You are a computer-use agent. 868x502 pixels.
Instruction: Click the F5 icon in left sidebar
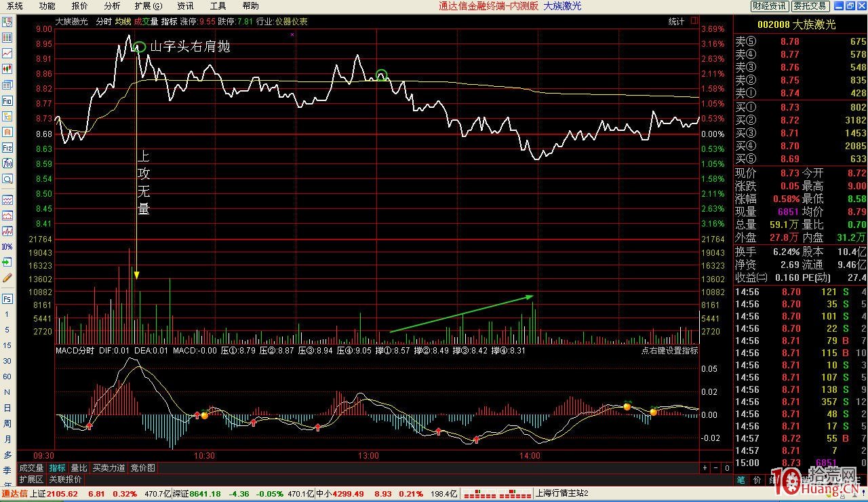coord(7,298)
